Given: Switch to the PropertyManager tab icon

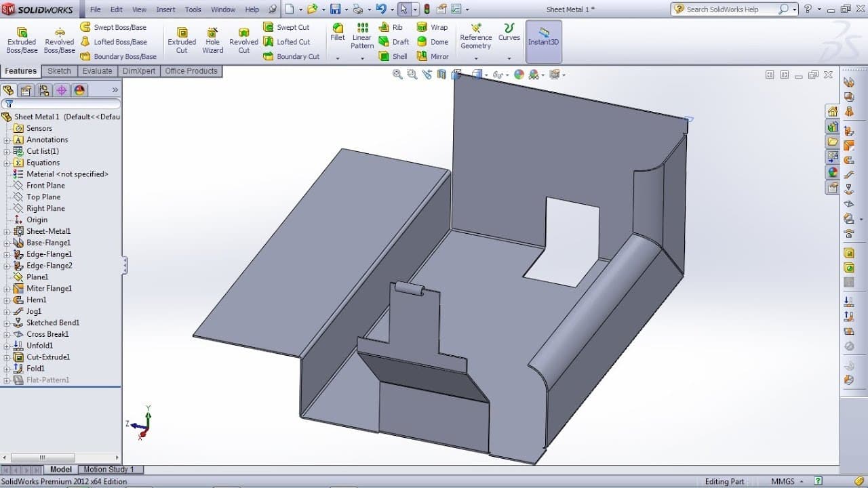Looking at the screenshot, I should [x=26, y=90].
